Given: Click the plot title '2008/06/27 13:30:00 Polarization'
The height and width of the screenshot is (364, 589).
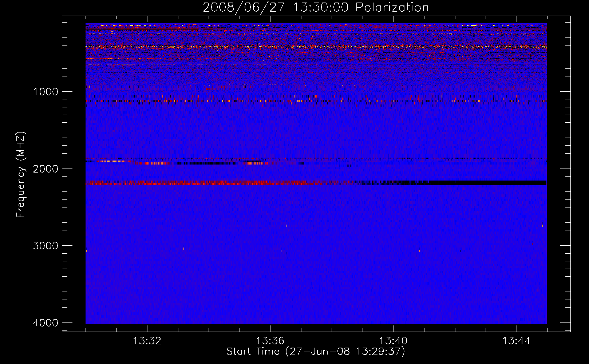Looking at the screenshot, I should (316, 7).
